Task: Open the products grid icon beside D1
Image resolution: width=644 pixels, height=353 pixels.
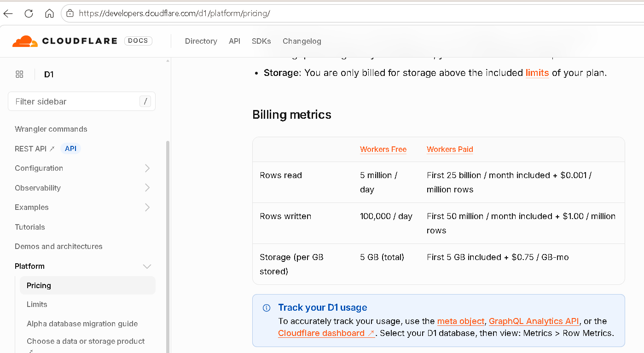Action: [19, 74]
